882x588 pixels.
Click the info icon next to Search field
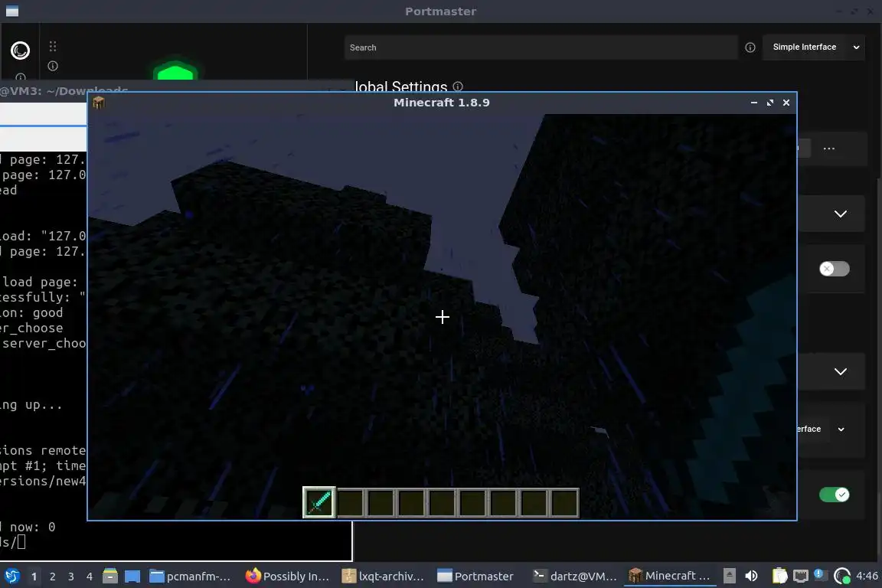750,47
